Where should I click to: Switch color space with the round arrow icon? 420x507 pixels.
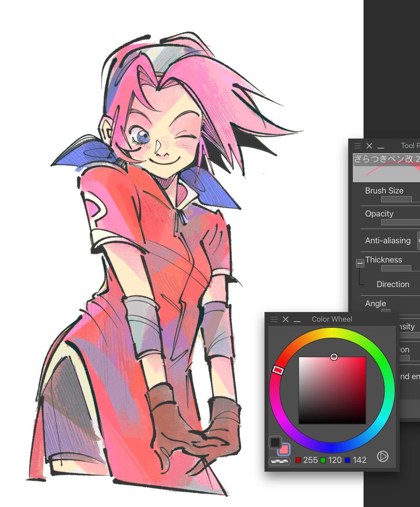coord(382,456)
